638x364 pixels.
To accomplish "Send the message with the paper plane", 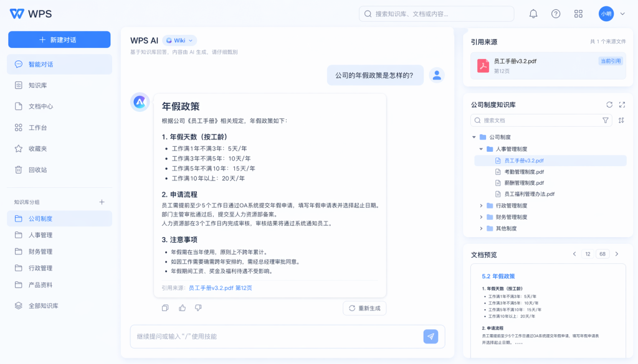I will click(431, 337).
